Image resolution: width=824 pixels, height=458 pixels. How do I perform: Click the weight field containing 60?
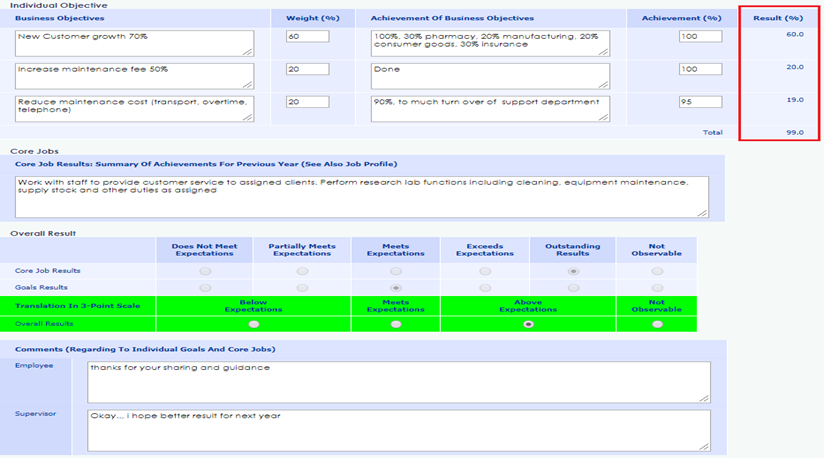[x=307, y=36]
